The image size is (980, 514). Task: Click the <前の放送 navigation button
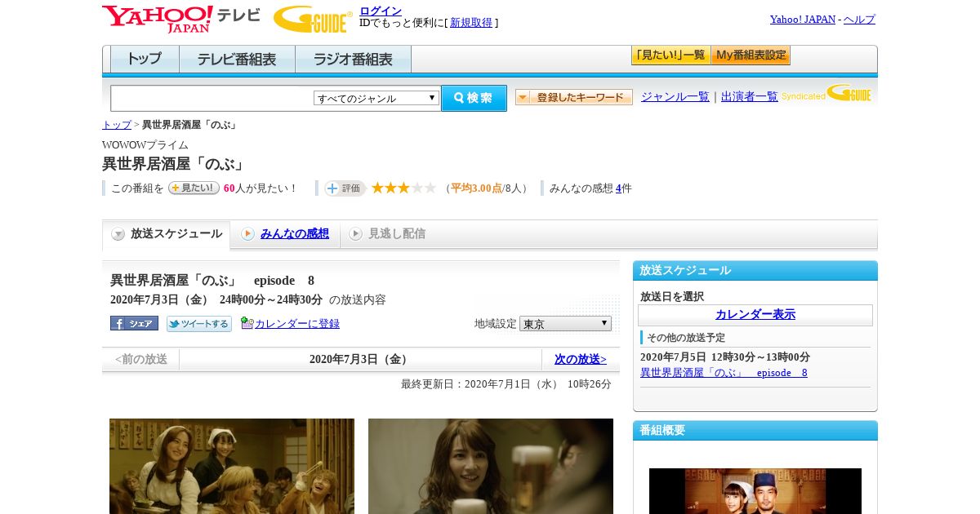pos(140,359)
